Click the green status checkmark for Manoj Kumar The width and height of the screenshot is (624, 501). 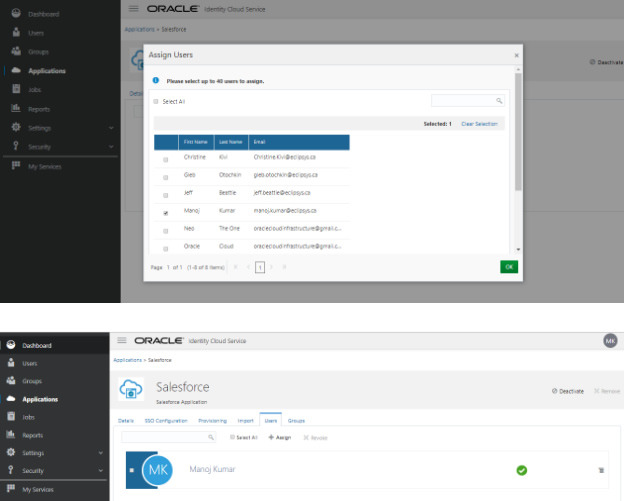521,470
